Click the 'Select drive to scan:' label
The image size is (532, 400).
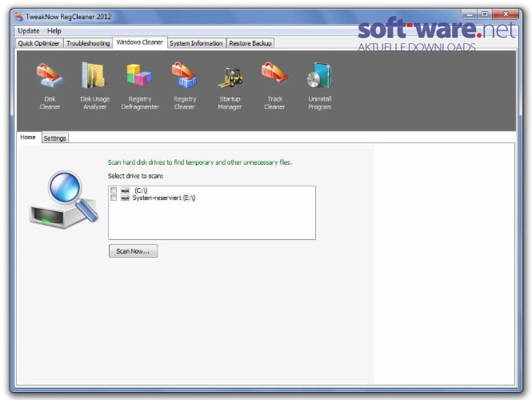(x=135, y=176)
